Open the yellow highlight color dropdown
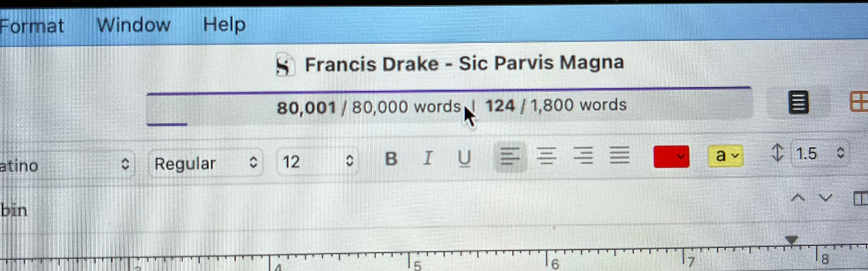The width and height of the screenshot is (868, 271). coord(725,156)
